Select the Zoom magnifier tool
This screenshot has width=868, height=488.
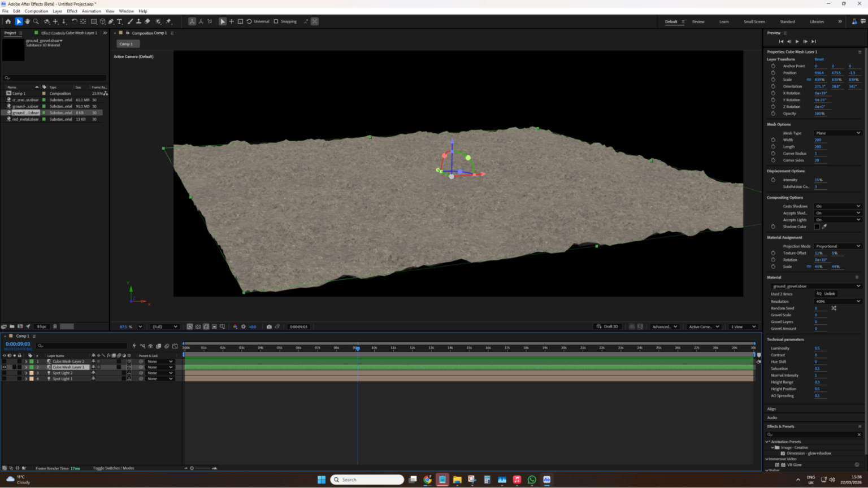point(36,21)
